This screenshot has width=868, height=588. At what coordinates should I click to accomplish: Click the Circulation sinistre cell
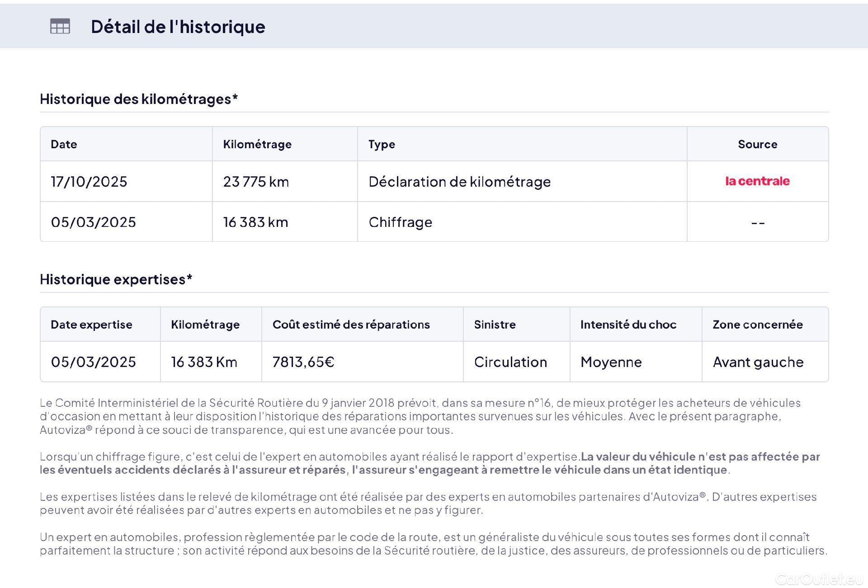(x=510, y=362)
